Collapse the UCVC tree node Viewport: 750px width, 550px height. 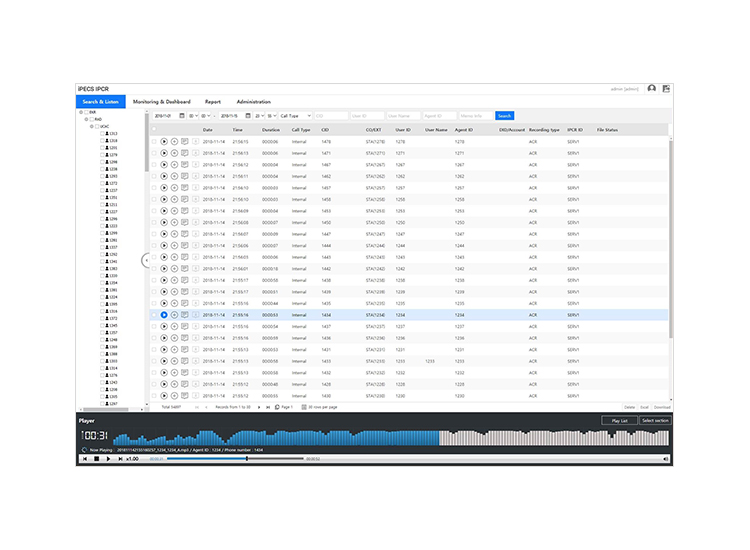pyautogui.click(x=91, y=126)
